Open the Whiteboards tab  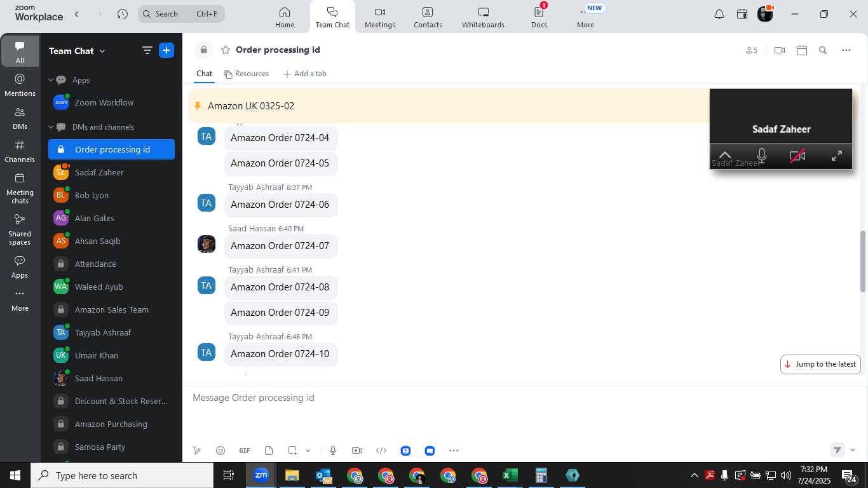click(x=483, y=17)
